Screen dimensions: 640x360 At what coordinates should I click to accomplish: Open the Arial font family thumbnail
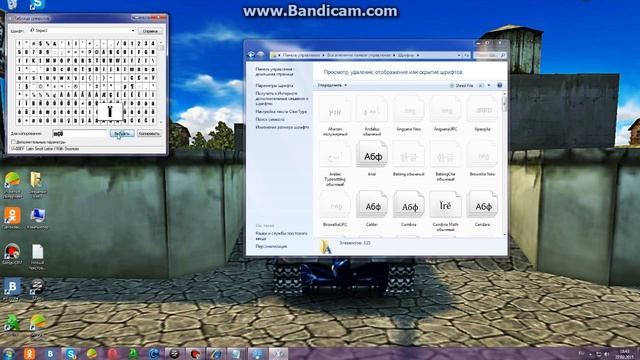point(371,154)
